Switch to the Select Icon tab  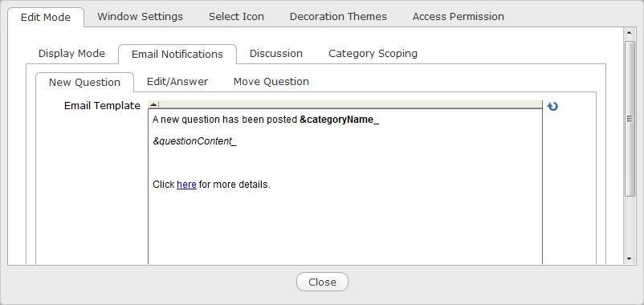coord(236,17)
